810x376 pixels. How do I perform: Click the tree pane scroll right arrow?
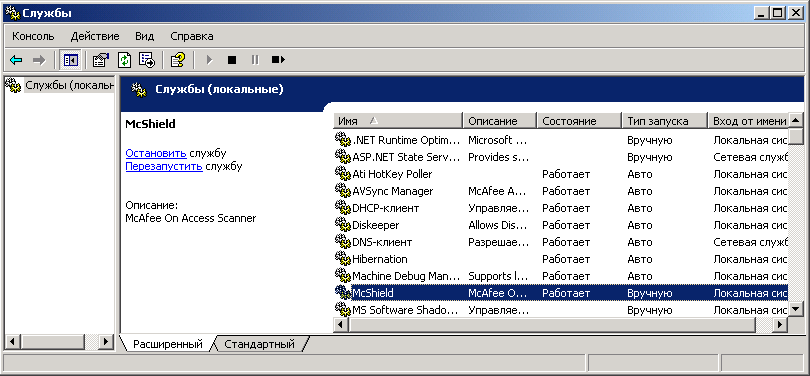tap(106, 341)
